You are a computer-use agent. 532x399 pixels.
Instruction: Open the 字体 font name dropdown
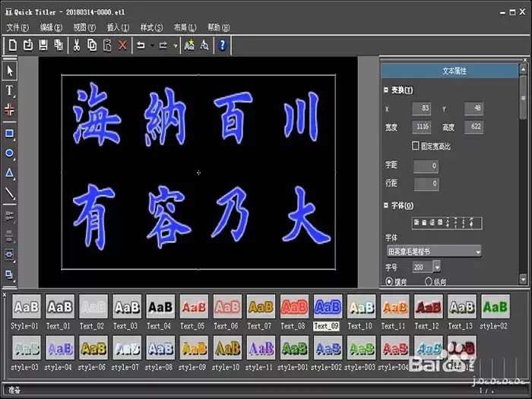pyautogui.click(x=434, y=252)
